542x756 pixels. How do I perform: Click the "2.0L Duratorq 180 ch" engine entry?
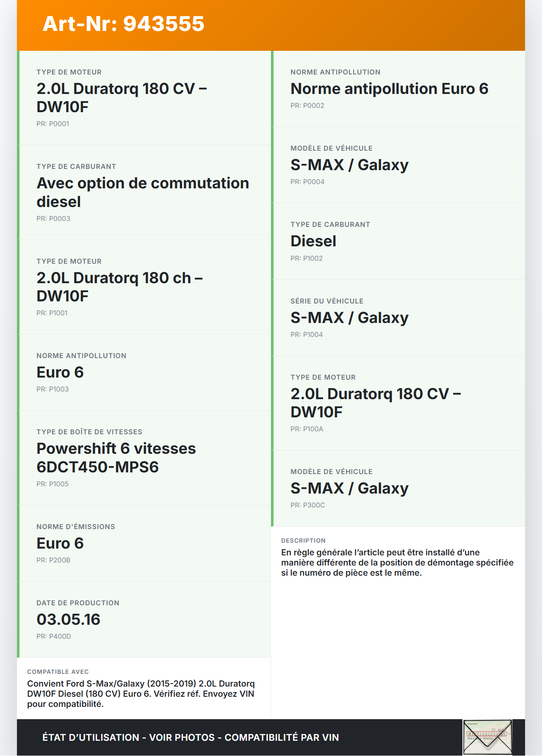coord(119,287)
